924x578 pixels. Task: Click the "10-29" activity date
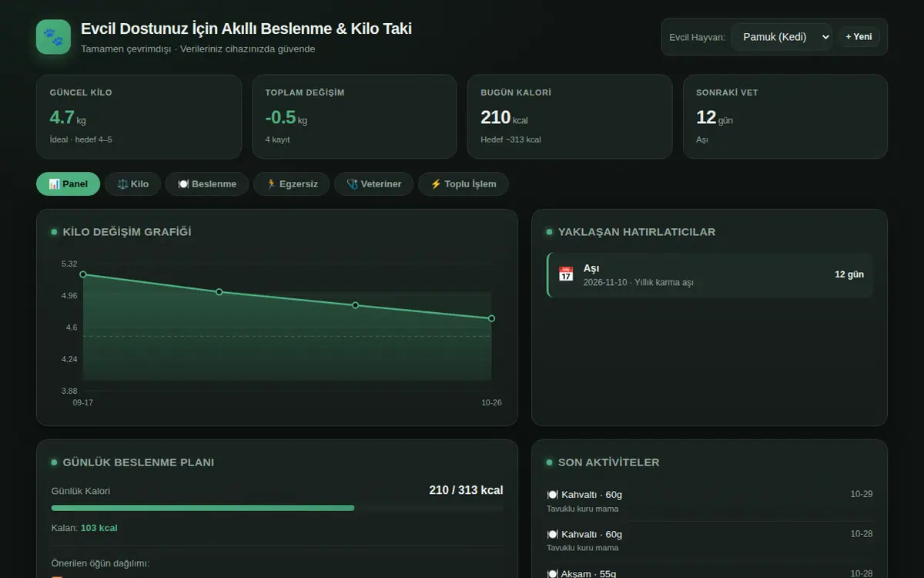pyautogui.click(x=862, y=494)
